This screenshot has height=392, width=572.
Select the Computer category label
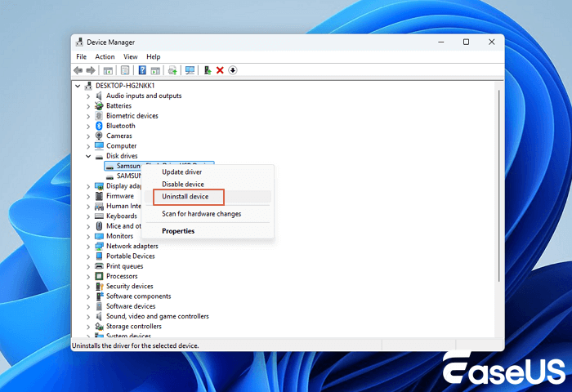point(122,146)
